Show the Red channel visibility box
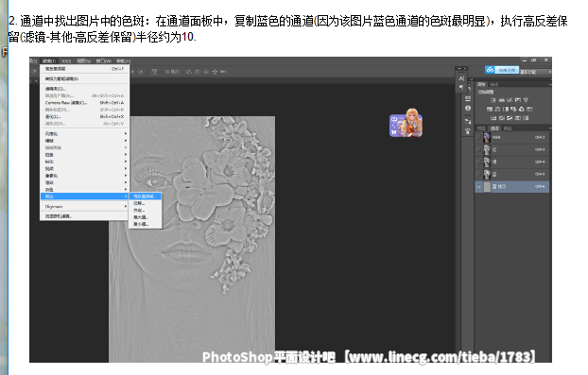 [478, 149]
